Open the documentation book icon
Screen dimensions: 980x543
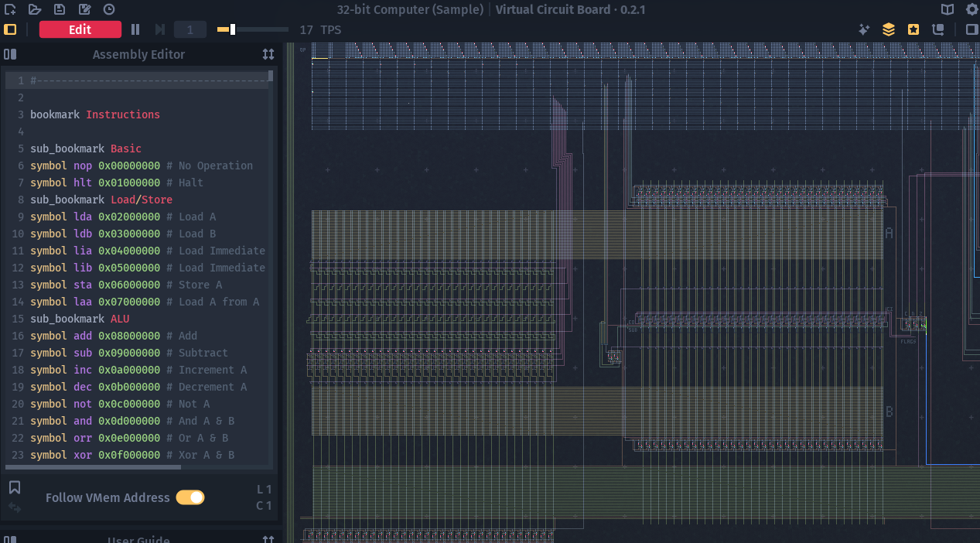(948, 9)
